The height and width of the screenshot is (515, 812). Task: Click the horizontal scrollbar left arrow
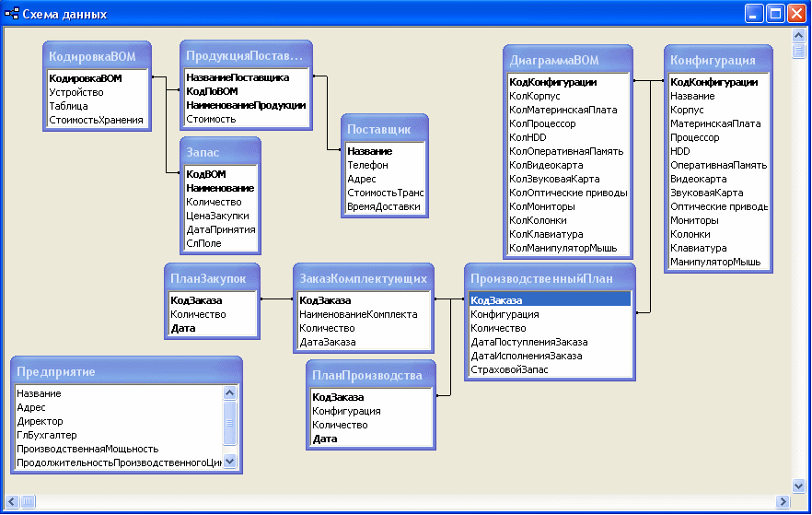pos(13,501)
